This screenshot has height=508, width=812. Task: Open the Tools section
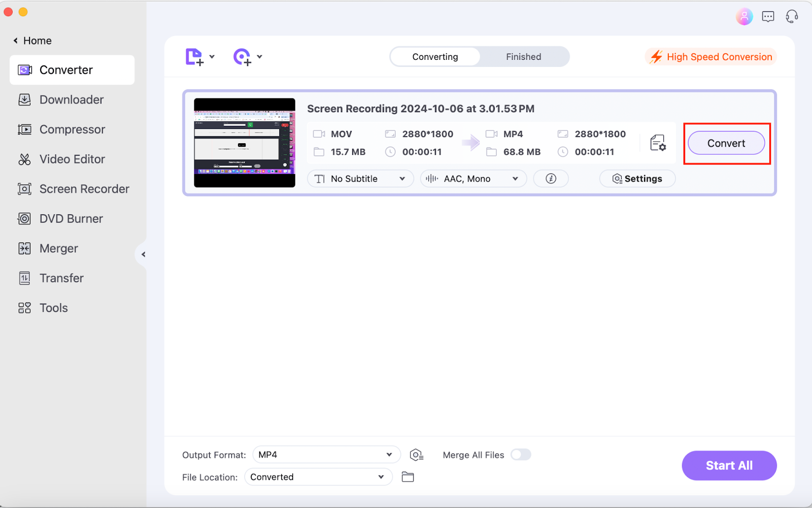72,308
